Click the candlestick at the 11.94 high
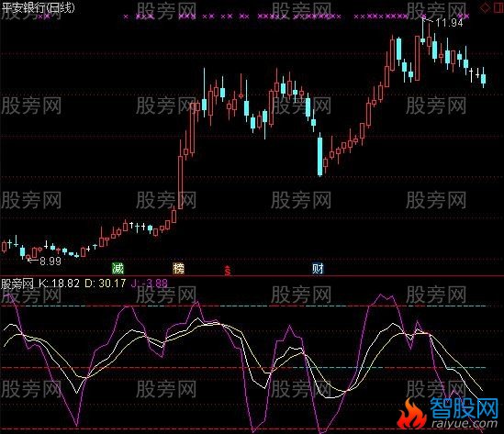Screen dimensions: 504x434 (x=422, y=31)
